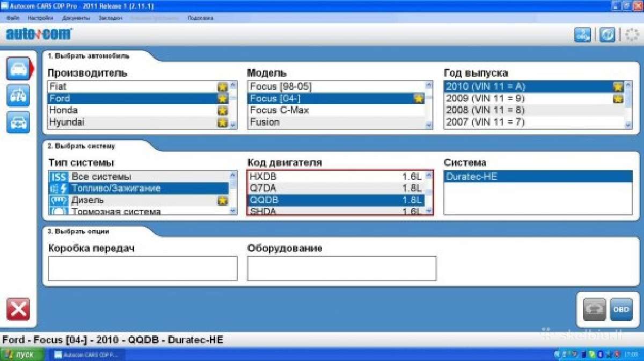Open the Настройки menu
Image resolution: width=644 pixels, height=361 pixels.
[41, 18]
